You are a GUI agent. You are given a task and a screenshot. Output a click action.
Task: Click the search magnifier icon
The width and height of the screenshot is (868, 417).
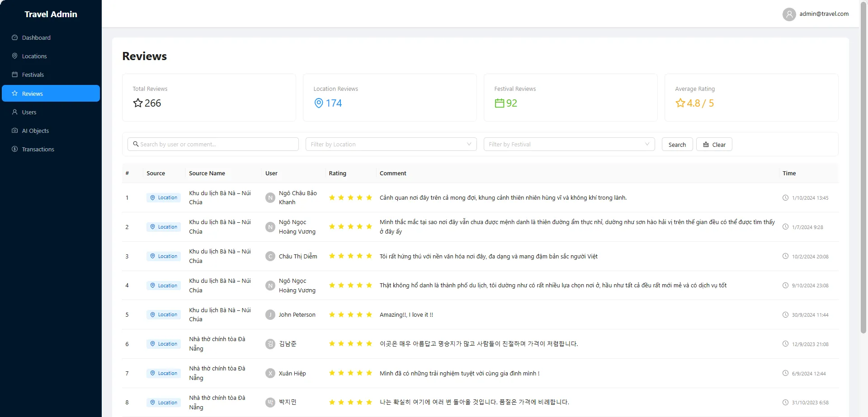[136, 144]
